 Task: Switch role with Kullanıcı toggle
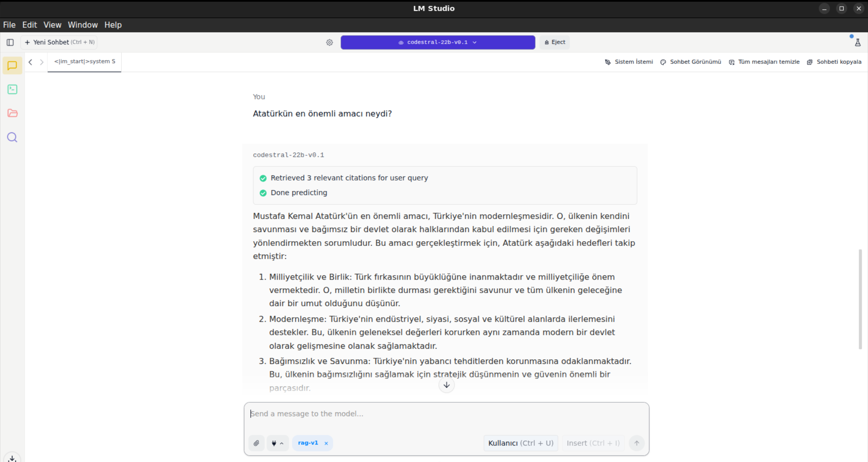coord(520,443)
